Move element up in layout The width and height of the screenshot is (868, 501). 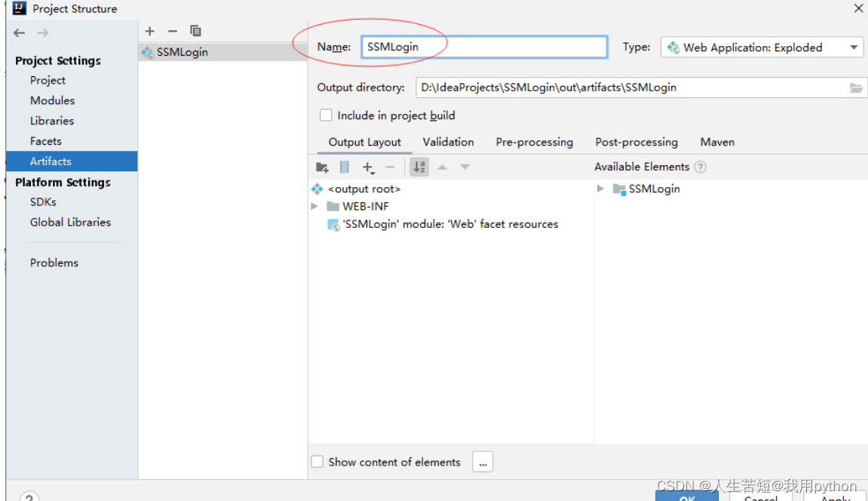point(443,168)
